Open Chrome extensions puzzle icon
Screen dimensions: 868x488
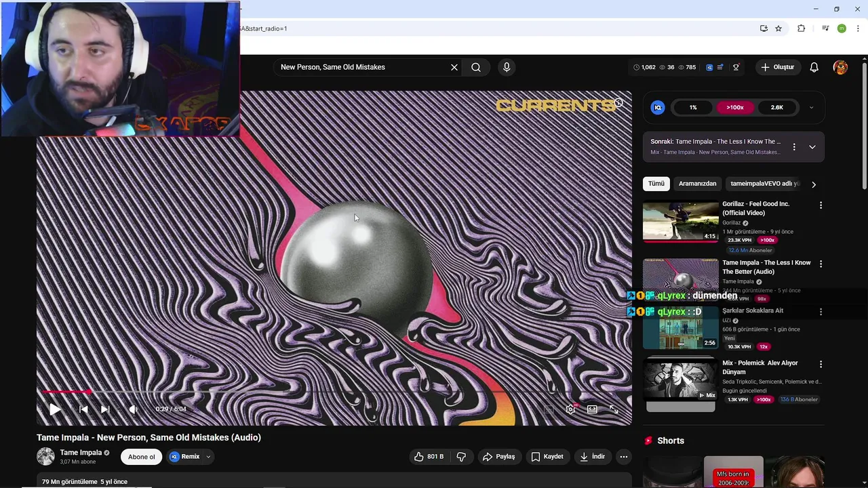pyautogui.click(x=802, y=28)
